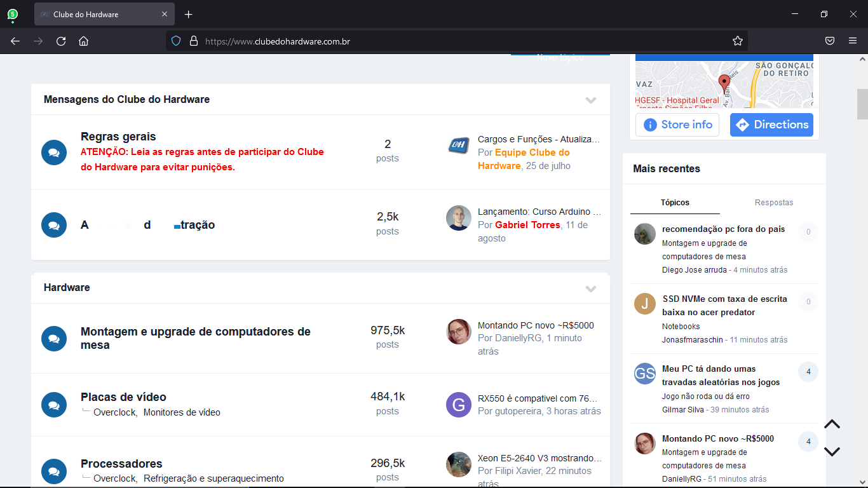Viewport: 868px width, 488px height.
Task: Click the store location map thumbnail
Action: click(x=724, y=84)
